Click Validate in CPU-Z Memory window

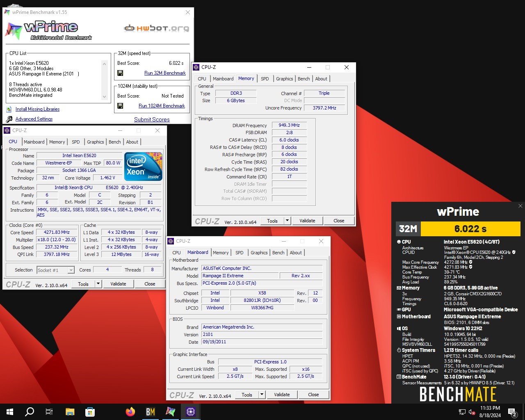307,221
